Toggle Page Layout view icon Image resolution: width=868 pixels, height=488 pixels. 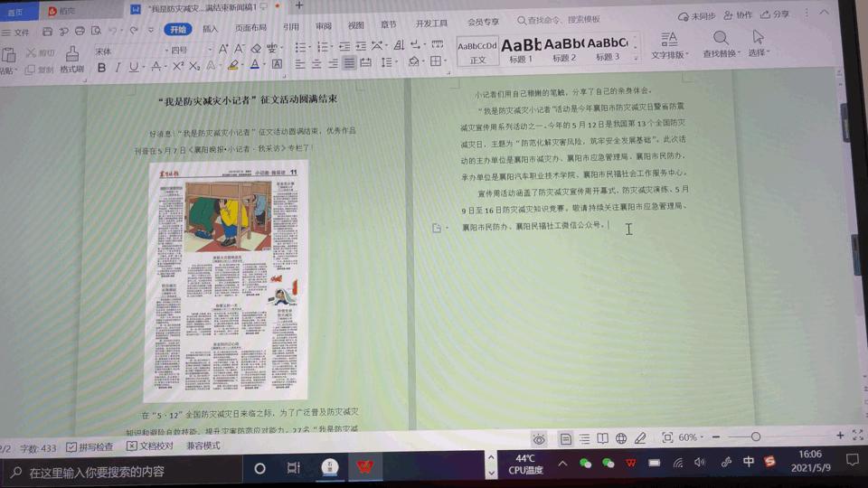tap(566, 439)
